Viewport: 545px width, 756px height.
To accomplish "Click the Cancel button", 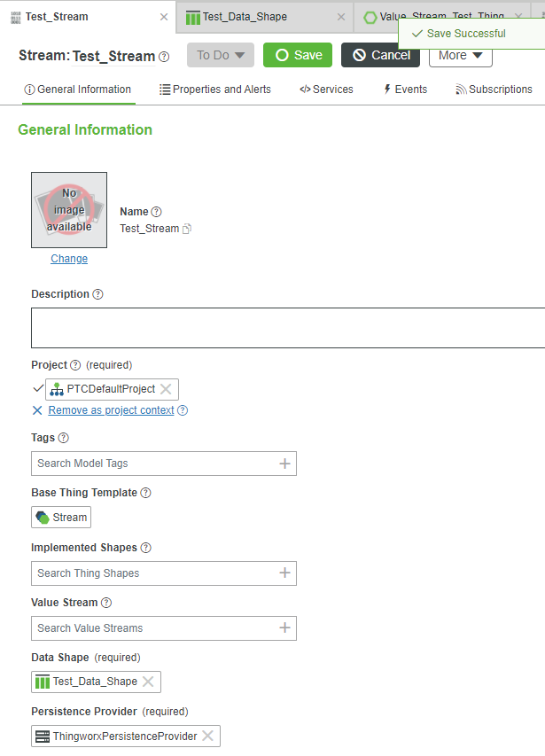I will point(380,55).
